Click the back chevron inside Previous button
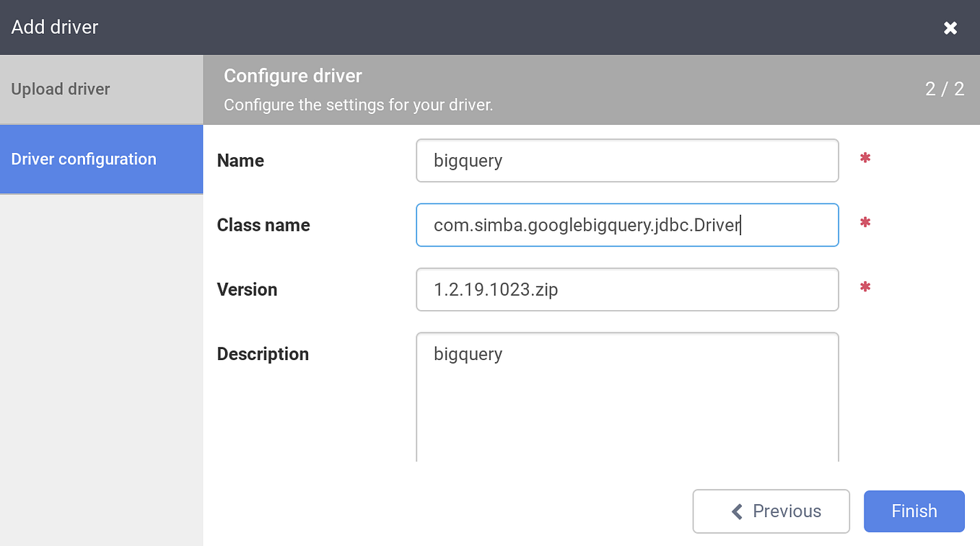 pyautogui.click(x=737, y=511)
